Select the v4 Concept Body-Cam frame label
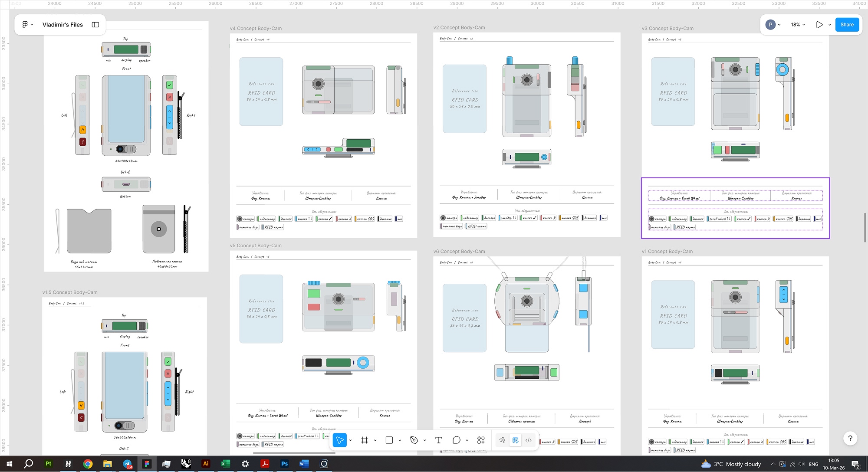The width and height of the screenshot is (868, 472). (x=256, y=29)
